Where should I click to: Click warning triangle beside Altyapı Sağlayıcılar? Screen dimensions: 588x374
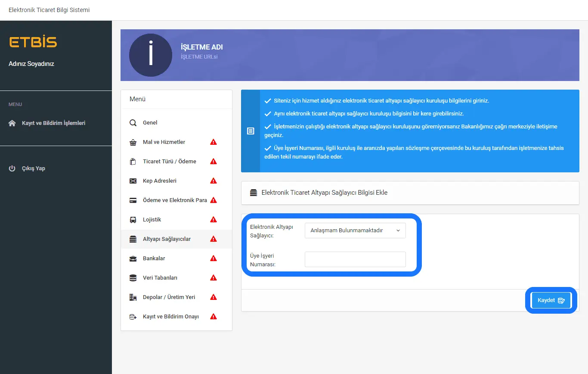[x=213, y=239]
